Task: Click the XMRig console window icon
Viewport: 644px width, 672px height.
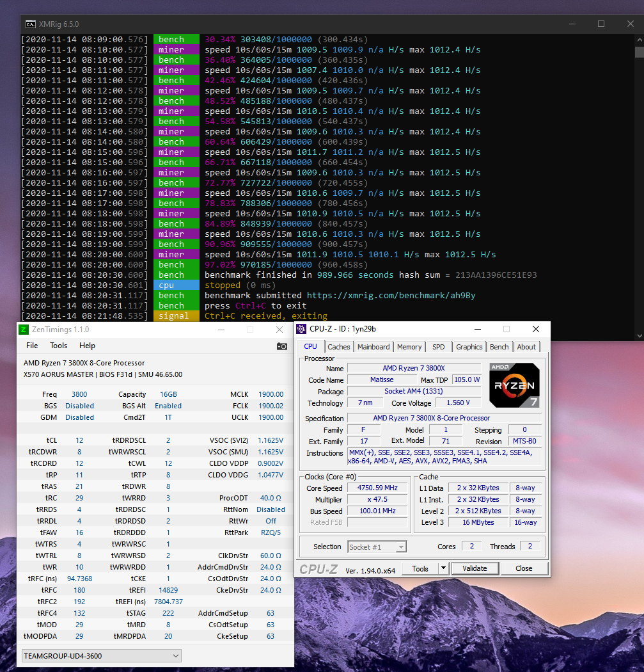Action: (x=31, y=24)
